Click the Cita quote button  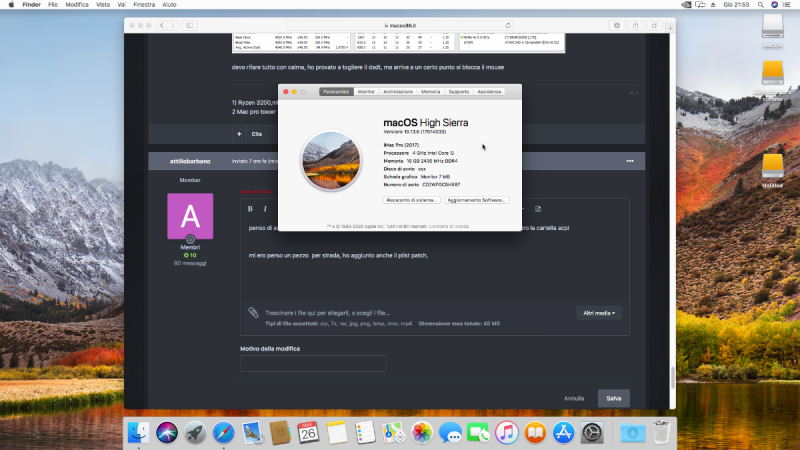tap(257, 134)
